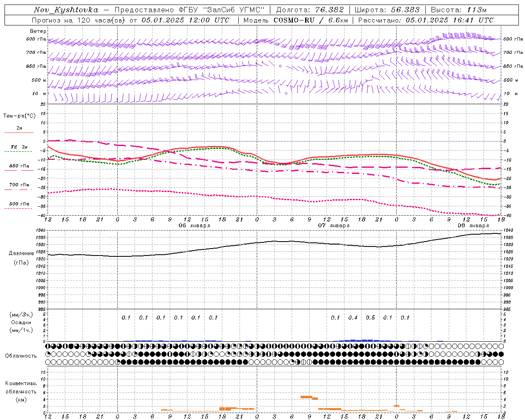
Task: Click the (км) unit under convective cloud label
Action: [21, 399]
